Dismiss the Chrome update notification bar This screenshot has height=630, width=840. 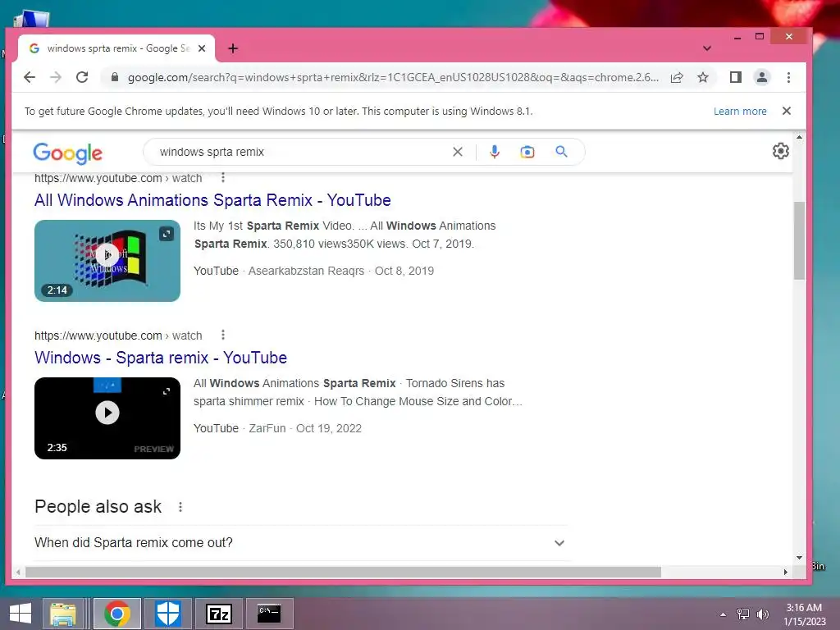787,111
